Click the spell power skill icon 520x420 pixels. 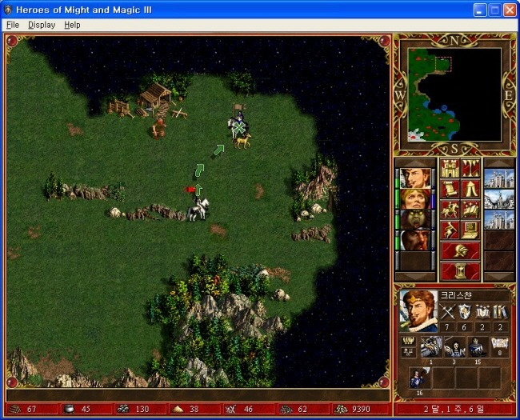pyautogui.click(x=482, y=312)
